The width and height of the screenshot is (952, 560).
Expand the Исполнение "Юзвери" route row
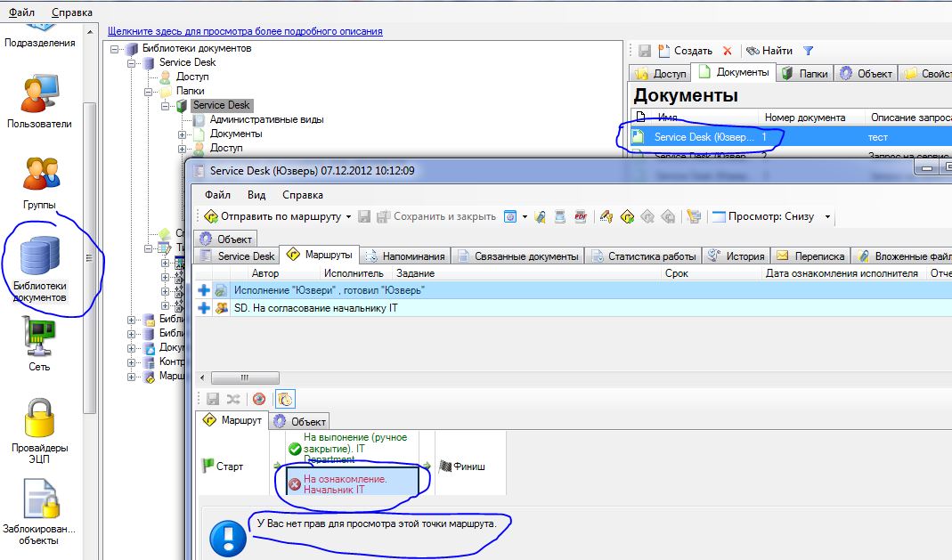tap(204, 290)
